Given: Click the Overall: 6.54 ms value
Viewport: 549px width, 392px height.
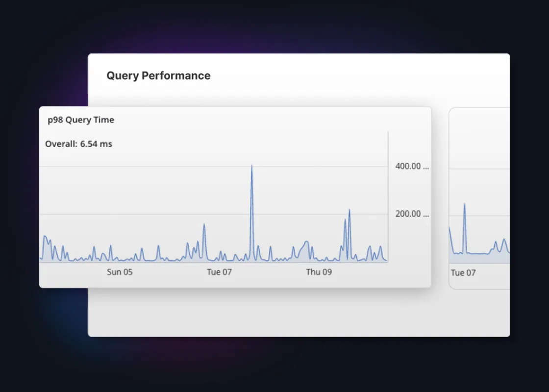Looking at the screenshot, I should click(x=78, y=144).
